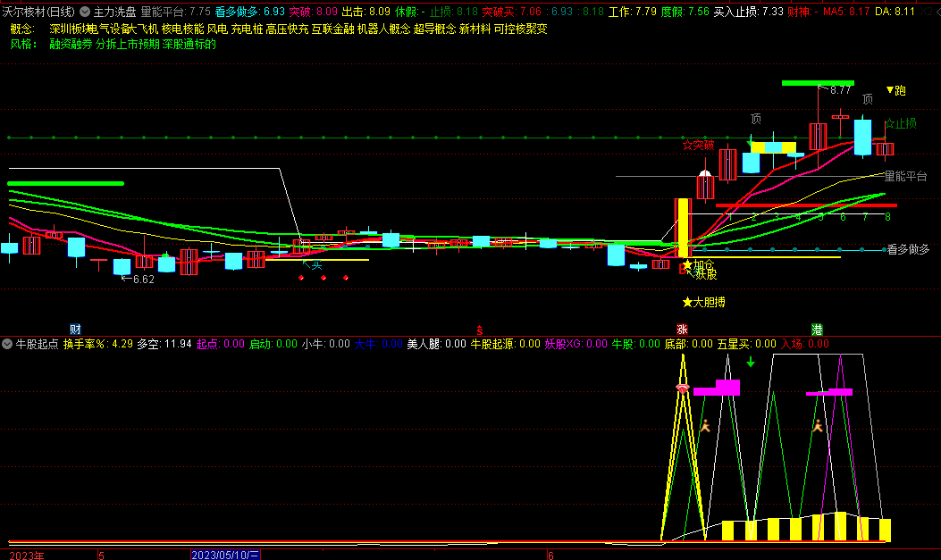941x560 pixels.
Task: Open the 分拆上市预期 style tag
Action: point(128,45)
